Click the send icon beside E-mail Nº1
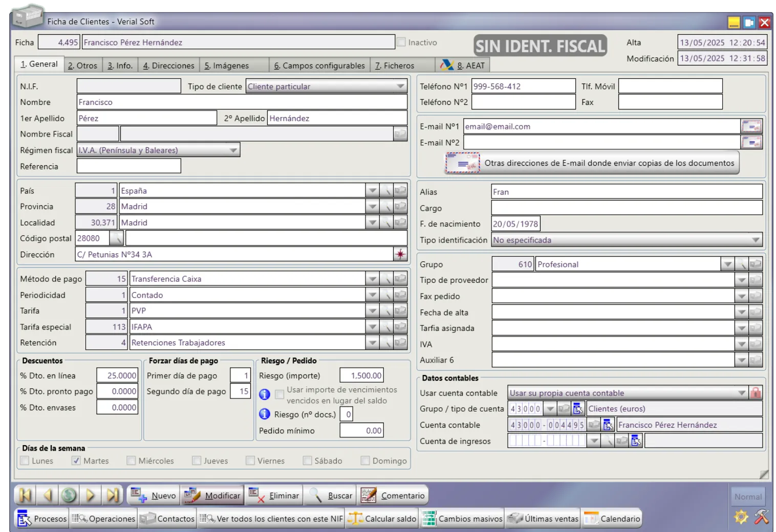The width and height of the screenshot is (776, 532). click(x=751, y=126)
